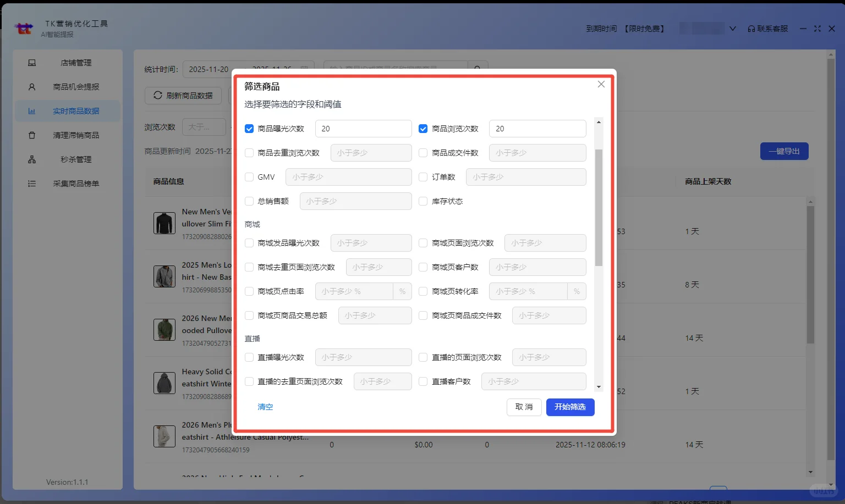Click the TK tool logo icon

pos(23,28)
